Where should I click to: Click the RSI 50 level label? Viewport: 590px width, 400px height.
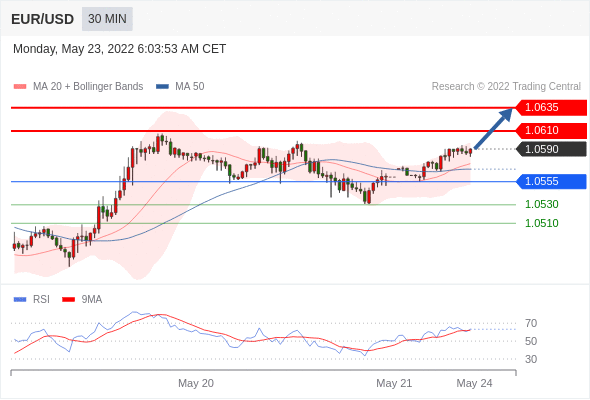[531, 341]
